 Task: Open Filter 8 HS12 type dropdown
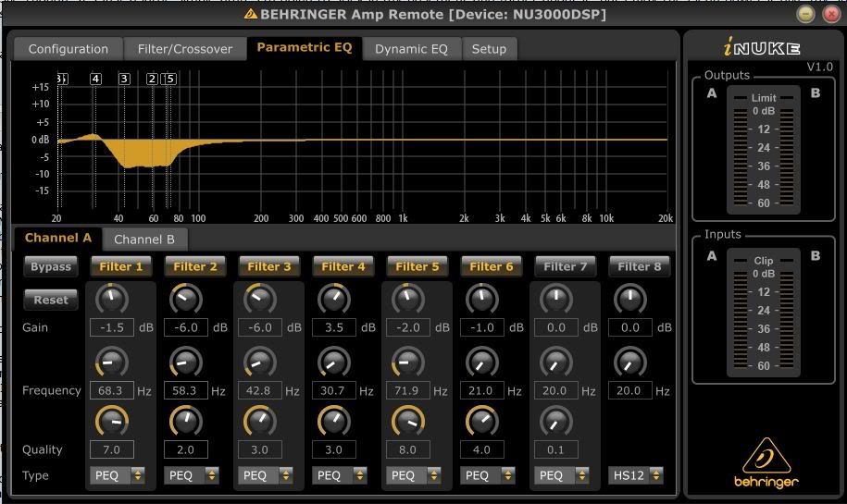(x=635, y=475)
